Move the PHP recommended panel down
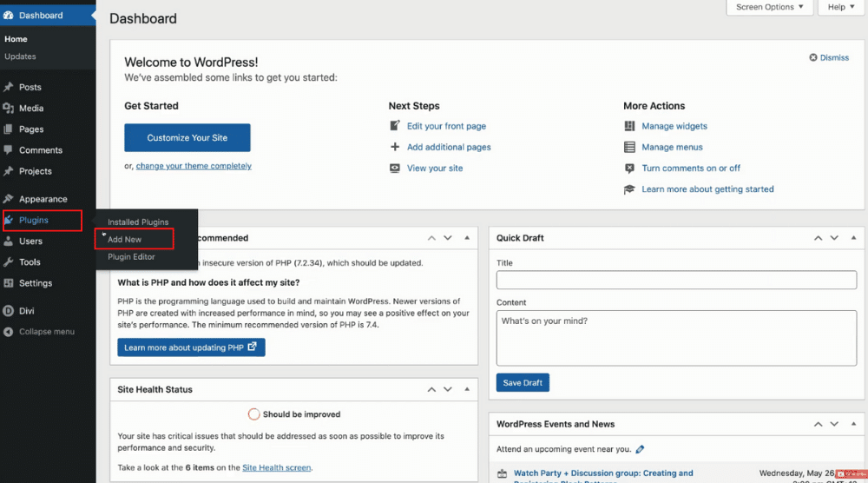The width and height of the screenshot is (868, 483). coord(448,238)
